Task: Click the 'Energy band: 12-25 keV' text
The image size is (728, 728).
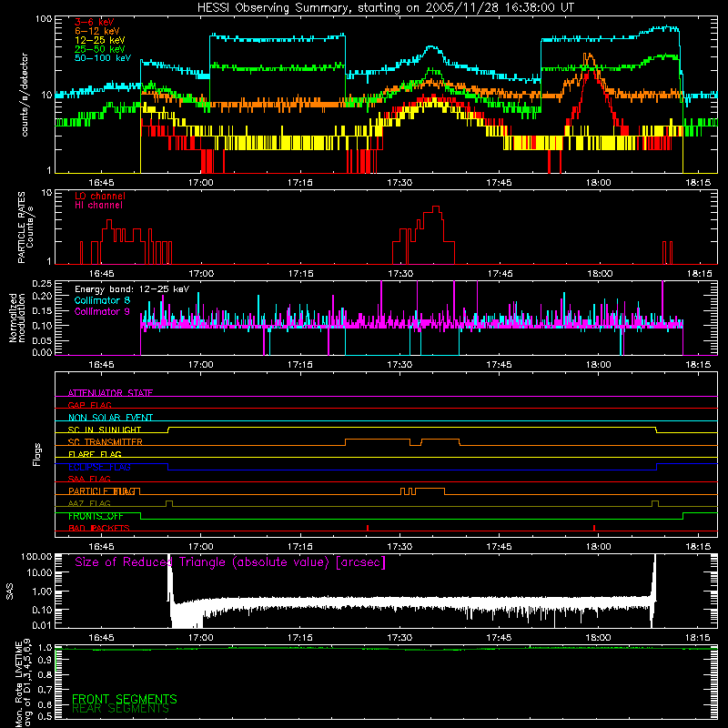Action: point(132,289)
